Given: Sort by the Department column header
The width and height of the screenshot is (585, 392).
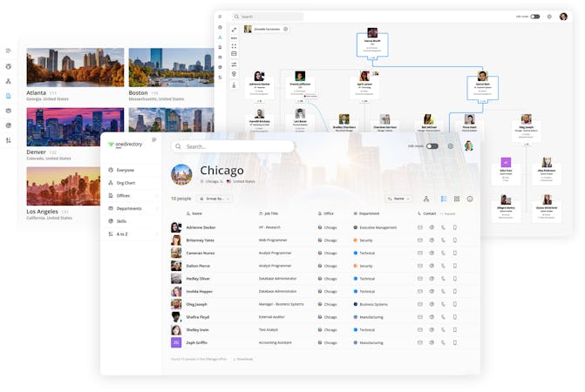Looking at the screenshot, I should point(366,213).
